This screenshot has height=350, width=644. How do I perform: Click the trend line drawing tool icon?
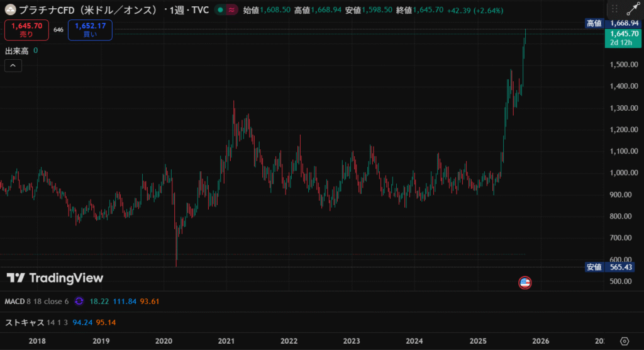631,10
